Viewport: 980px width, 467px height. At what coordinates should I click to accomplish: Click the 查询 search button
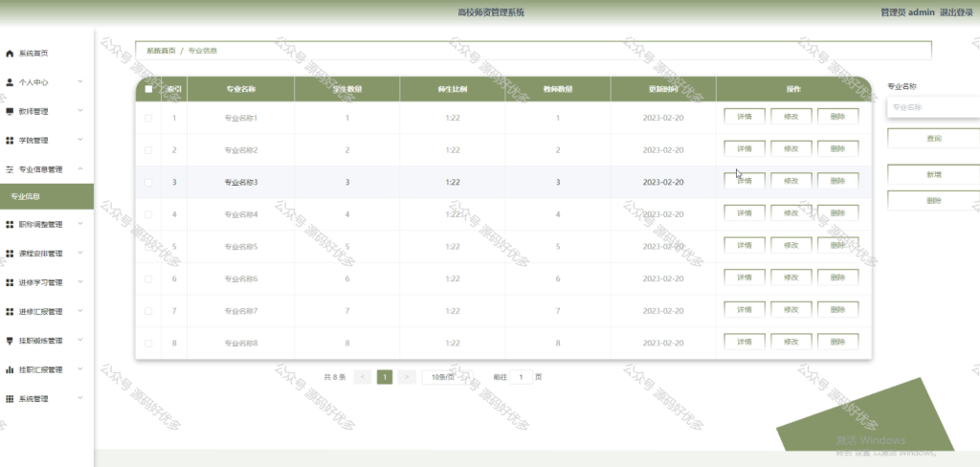[x=934, y=139]
